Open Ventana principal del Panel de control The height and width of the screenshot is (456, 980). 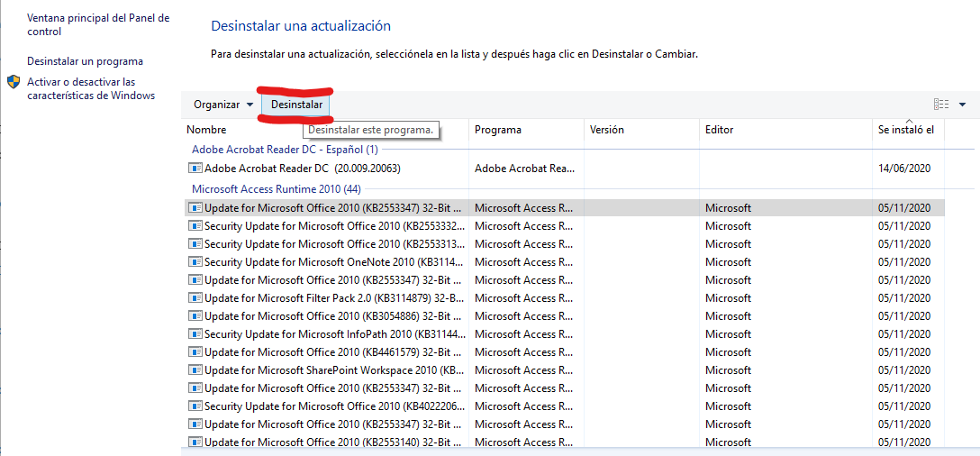(98, 25)
